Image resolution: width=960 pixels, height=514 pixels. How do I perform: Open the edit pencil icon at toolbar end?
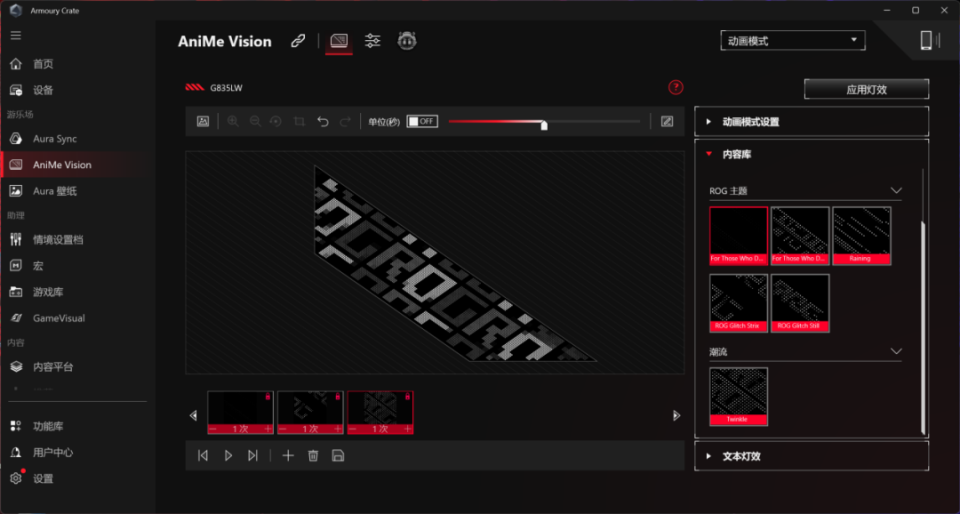point(667,121)
